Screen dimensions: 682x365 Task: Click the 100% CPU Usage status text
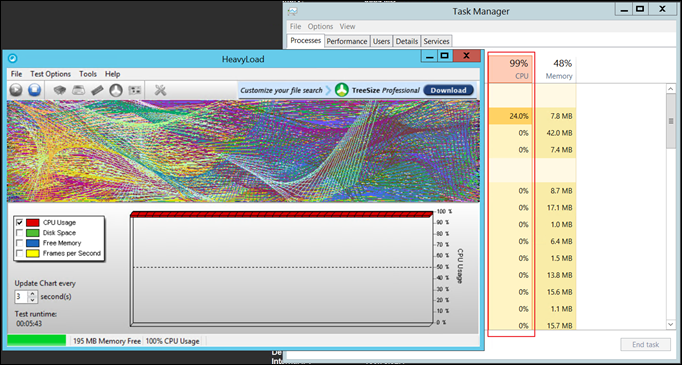tap(173, 341)
